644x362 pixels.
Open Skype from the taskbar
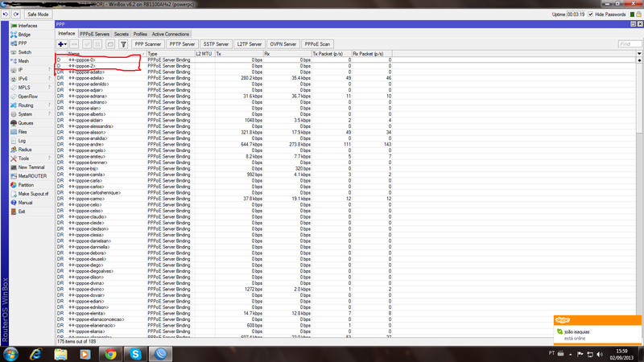(x=135, y=354)
